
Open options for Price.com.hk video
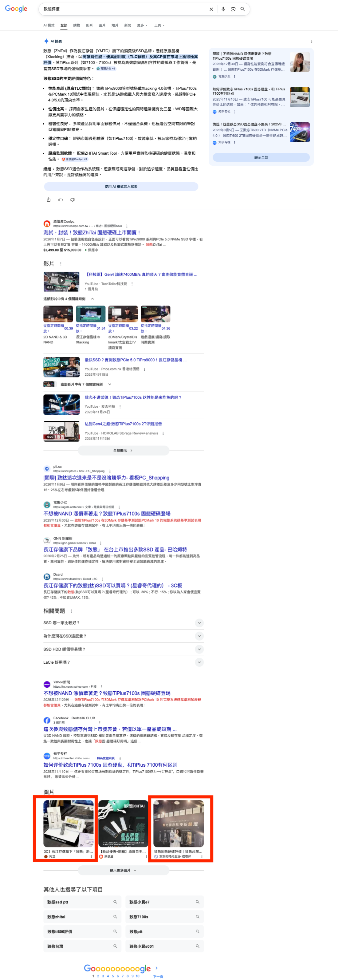tap(144, 369)
